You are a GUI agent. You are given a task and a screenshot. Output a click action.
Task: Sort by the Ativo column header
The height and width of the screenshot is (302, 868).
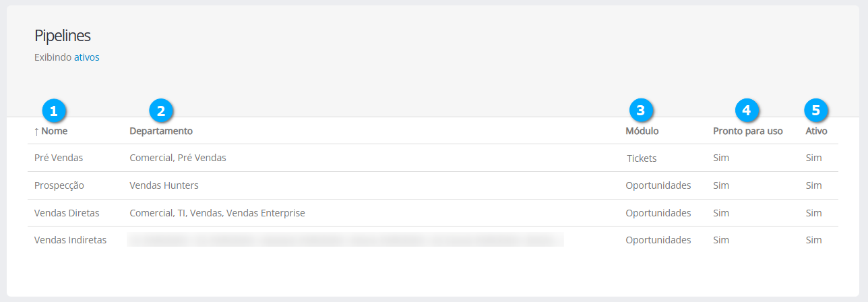coord(816,131)
